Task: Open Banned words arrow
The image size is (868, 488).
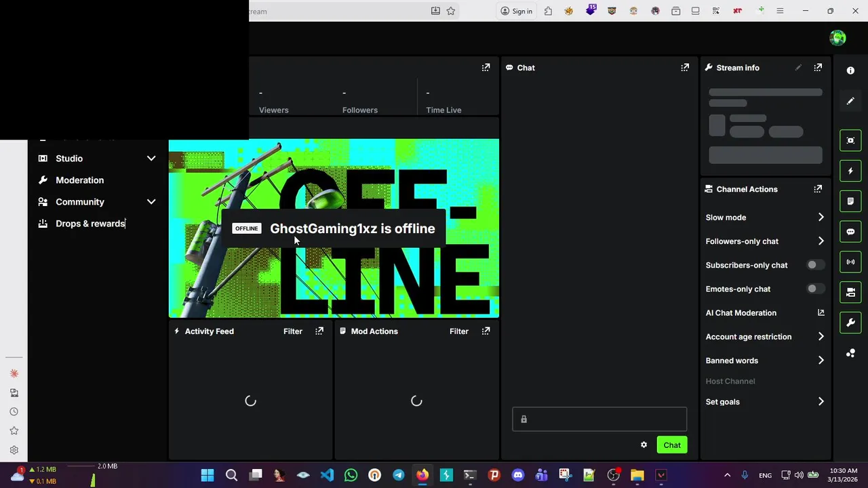Action: [821, 361]
